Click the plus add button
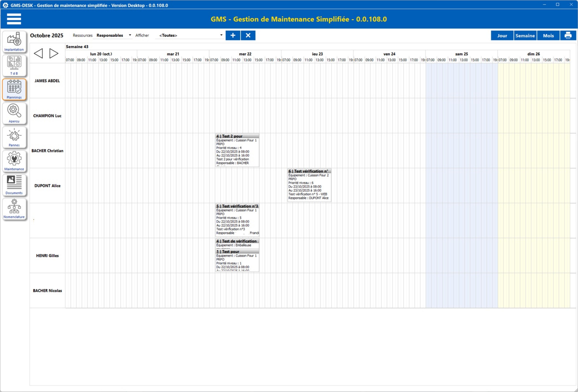This screenshot has width=578, height=392. click(x=233, y=35)
